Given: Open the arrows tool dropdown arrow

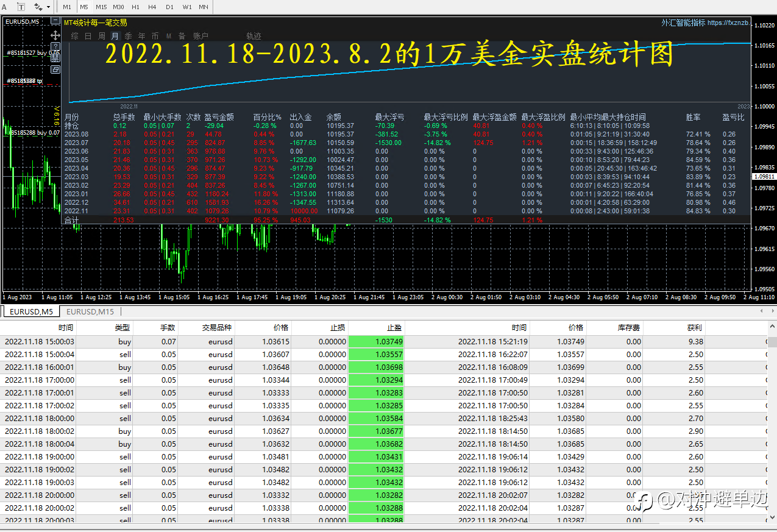Looking at the screenshot, I should coord(48,7).
